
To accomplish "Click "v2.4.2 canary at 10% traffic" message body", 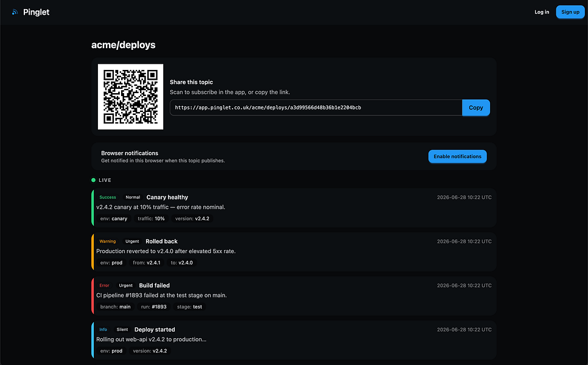I will (x=161, y=207).
